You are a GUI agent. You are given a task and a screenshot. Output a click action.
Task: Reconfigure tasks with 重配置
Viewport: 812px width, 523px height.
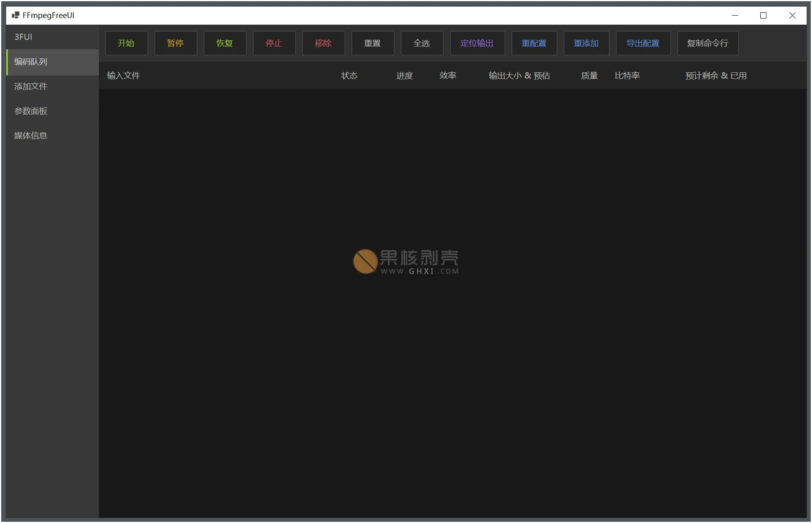534,43
